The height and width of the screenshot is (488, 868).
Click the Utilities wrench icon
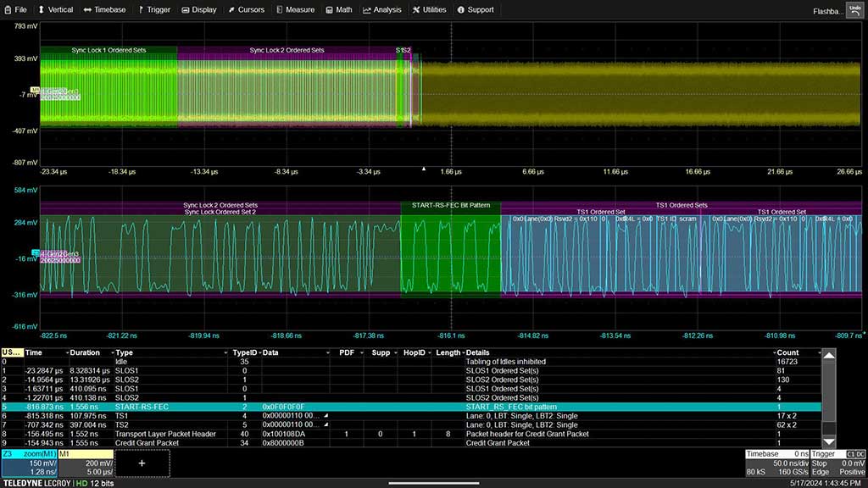415,10
